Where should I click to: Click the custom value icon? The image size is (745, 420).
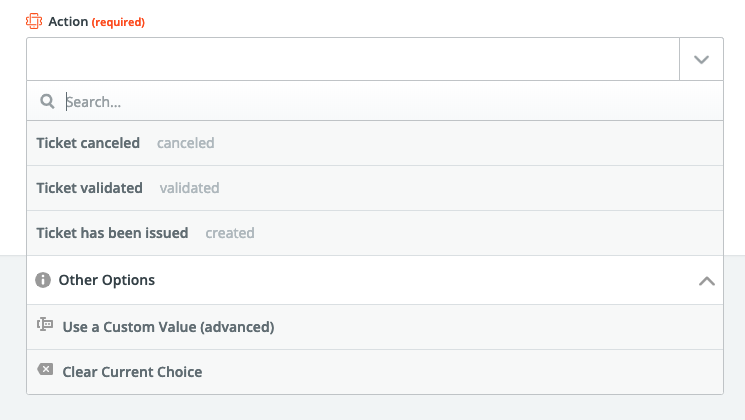pyautogui.click(x=45, y=325)
